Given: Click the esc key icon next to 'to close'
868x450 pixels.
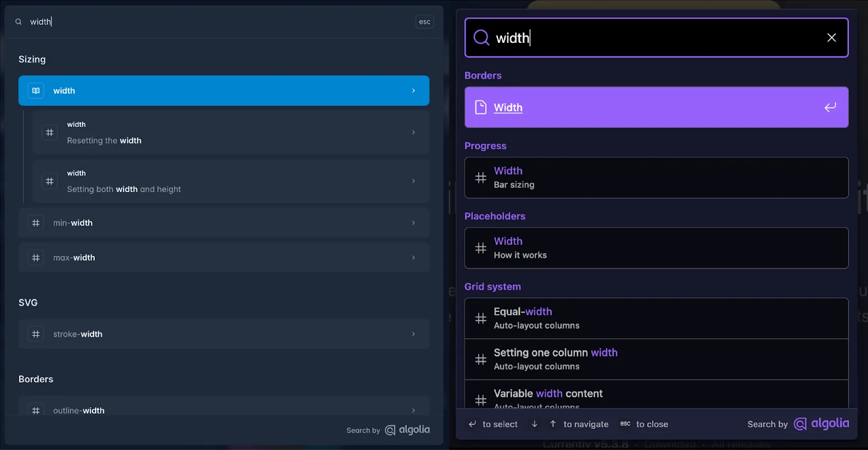Looking at the screenshot, I should pyautogui.click(x=626, y=424).
